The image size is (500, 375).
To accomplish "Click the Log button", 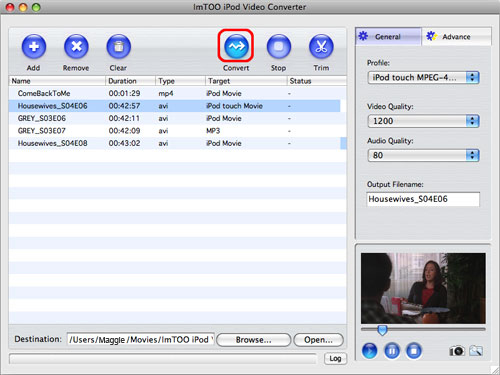I will 335,358.
